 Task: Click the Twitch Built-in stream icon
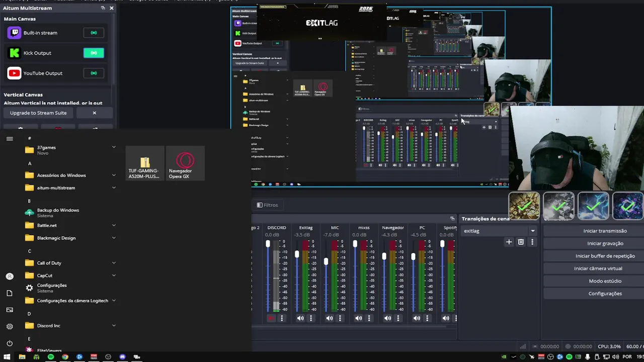(x=15, y=33)
